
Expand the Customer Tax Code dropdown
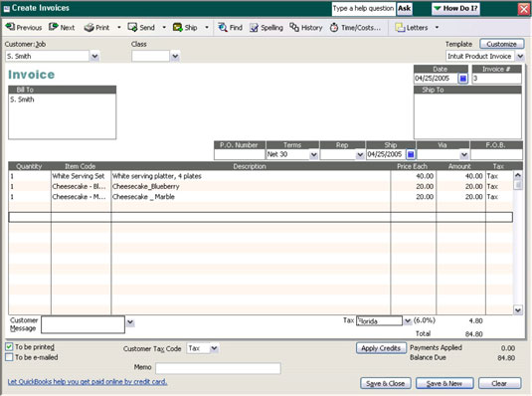214,348
